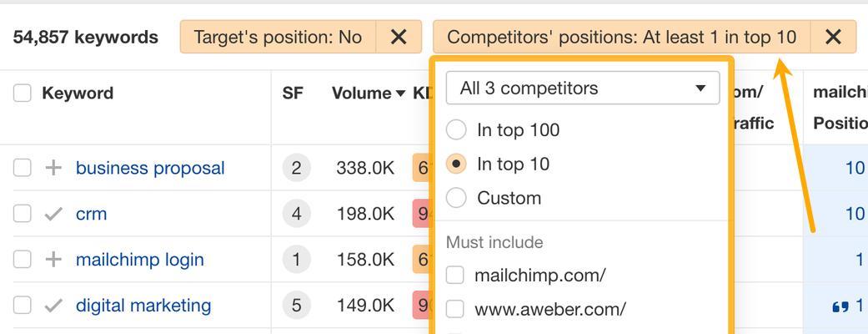The image size is (868, 334).
Task: Remove the Competitors' positions filter
Action: pos(833,38)
